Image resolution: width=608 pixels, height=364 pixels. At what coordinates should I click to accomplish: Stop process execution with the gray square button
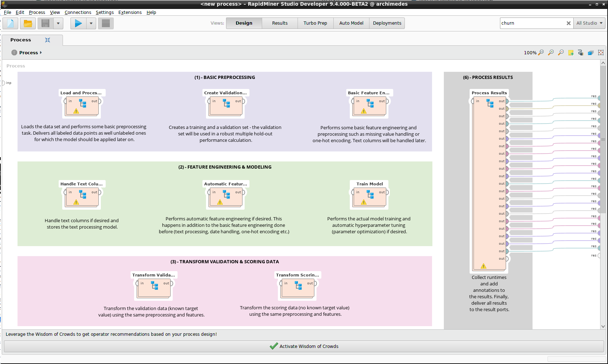coord(106,23)
